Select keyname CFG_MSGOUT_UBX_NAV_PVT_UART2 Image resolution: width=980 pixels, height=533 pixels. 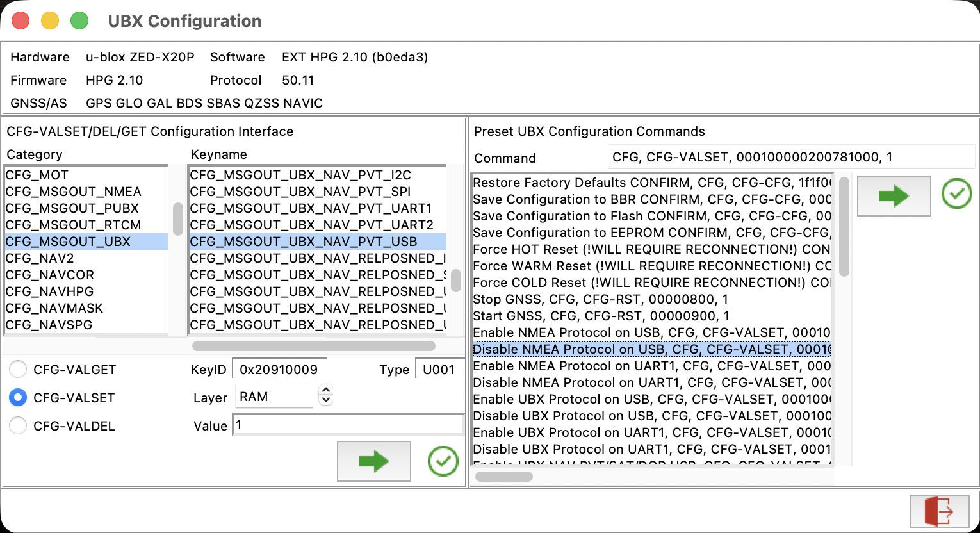(x=317, y=225)
